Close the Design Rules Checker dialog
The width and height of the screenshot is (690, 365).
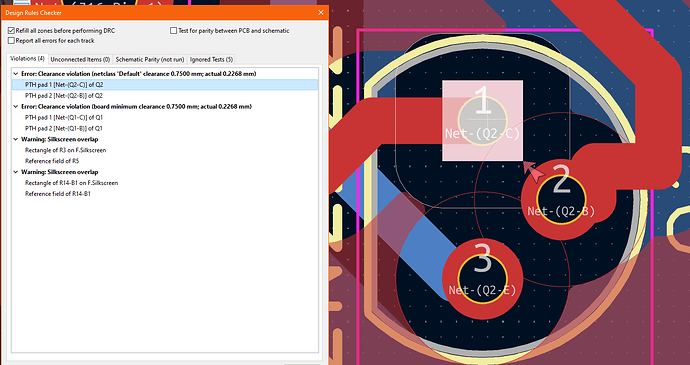pos(321,13)
